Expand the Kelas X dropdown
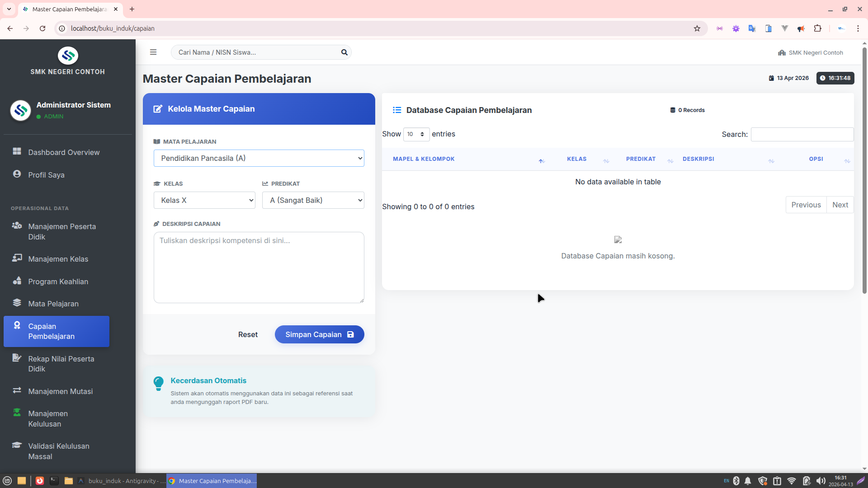The image size is (868, 488). click(204, 200)
